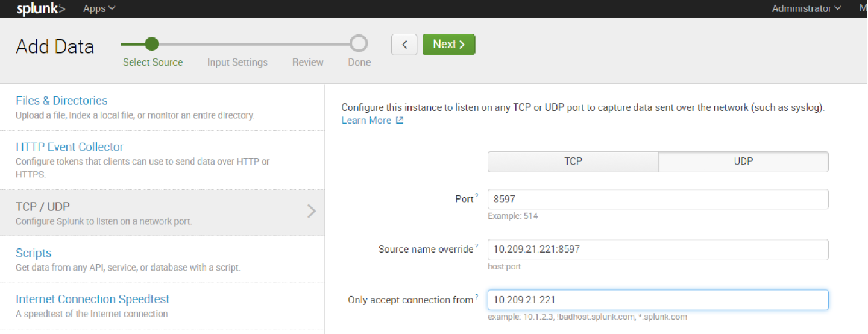Select the UDP protocol toggle
The image size is (868, 334).
[743, 161]
